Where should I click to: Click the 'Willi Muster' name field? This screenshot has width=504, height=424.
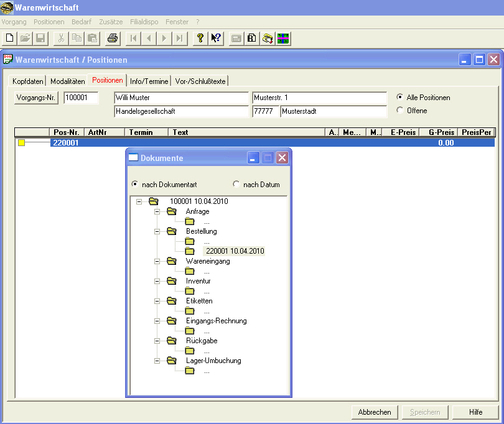[x=182, y=98]
